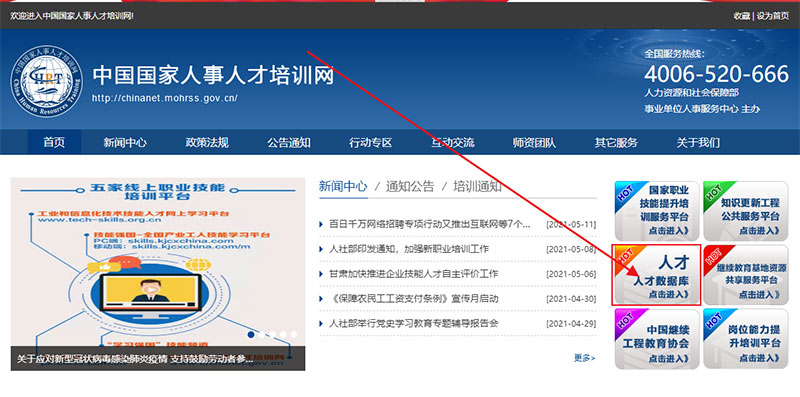Select 公告通知 in the navigation bar
The width and height of the screenshot is (800, 397).
pos(289,142)
